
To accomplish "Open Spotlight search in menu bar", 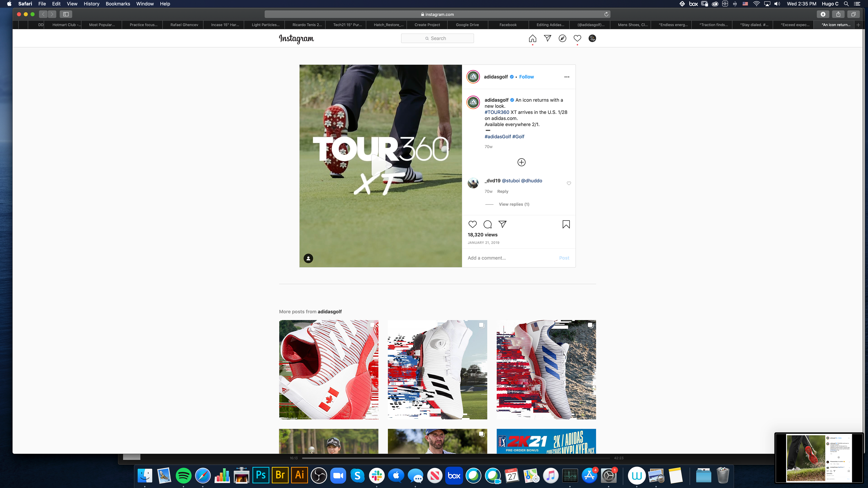I will pos(846,4).
